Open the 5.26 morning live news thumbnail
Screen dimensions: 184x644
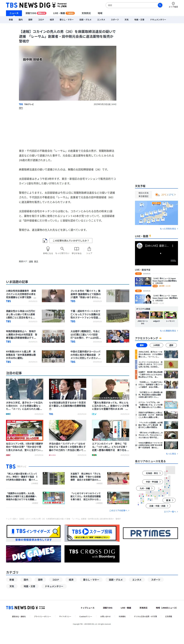pos(143,299)
